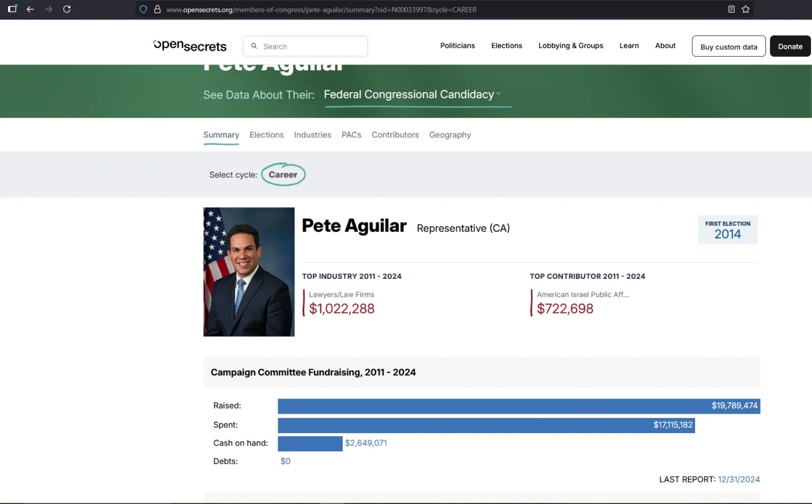
Task: Click the Raised bar showing $19,789,474
Action: coord(519,406)
